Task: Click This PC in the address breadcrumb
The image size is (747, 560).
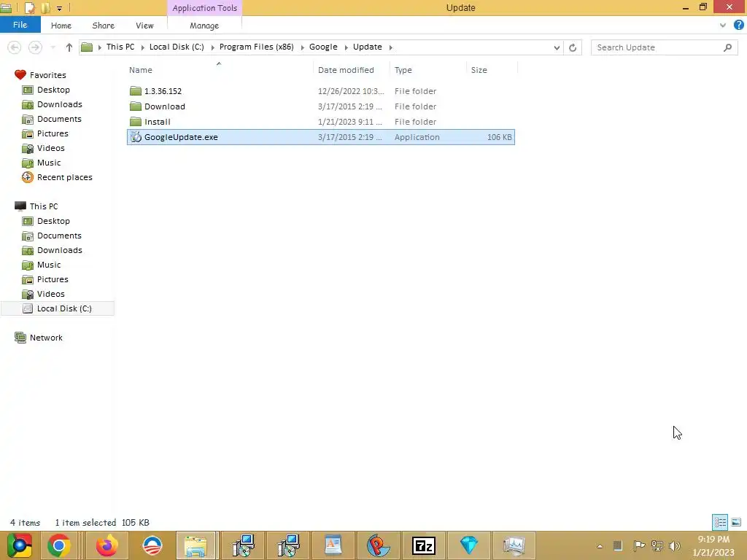Action: 120,47
